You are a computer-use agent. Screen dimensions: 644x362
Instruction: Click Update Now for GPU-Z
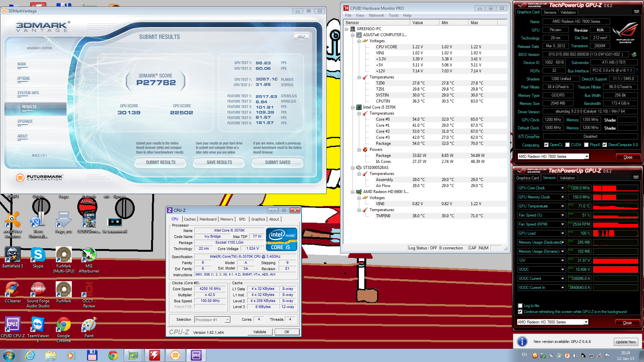[x=626, y=342]
